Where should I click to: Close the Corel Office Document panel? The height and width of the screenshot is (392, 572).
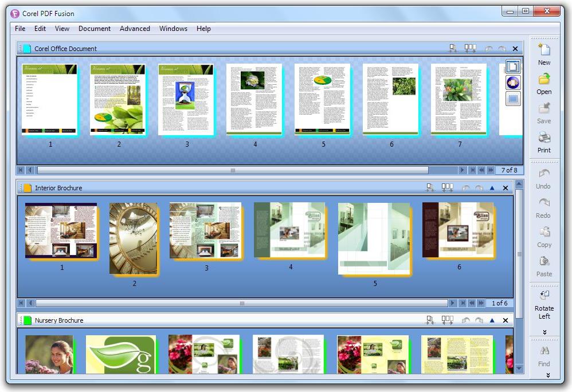point(515,49)
